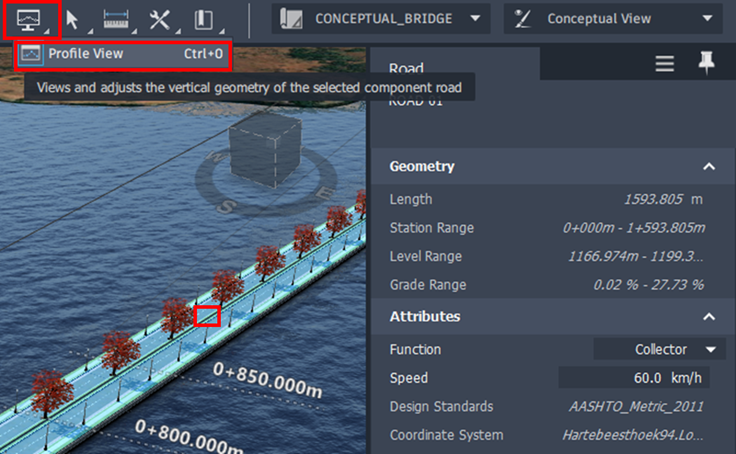This screenshot has height=454, width=736.
Task: Click the Hartebeesthoek94 coordinate system value
Action: (x=633, y=435)
